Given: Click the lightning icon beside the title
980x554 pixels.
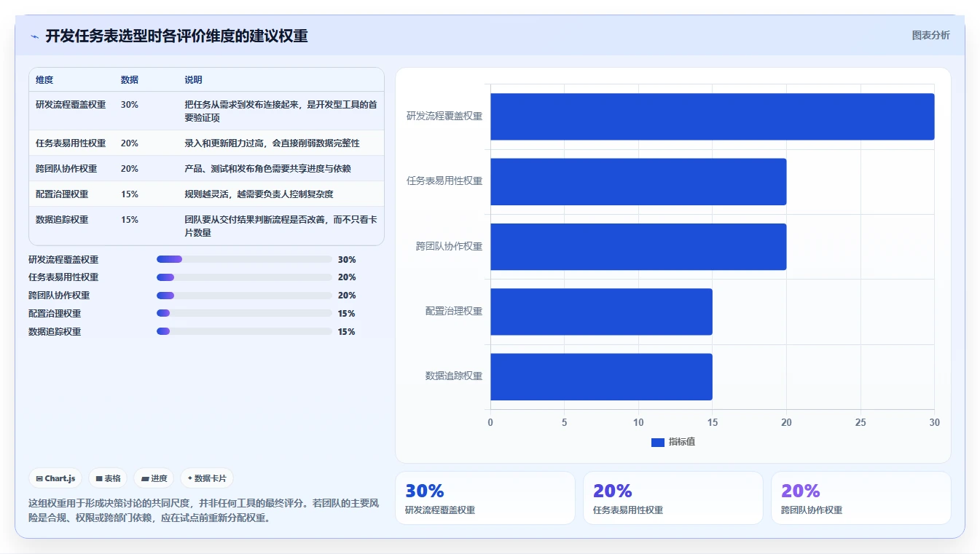Looking at the screenshot, I should coord(35,36).
